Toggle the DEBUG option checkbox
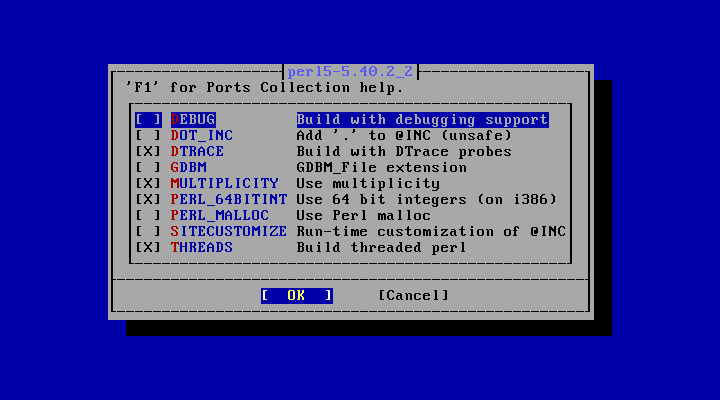 click(148, 120)
